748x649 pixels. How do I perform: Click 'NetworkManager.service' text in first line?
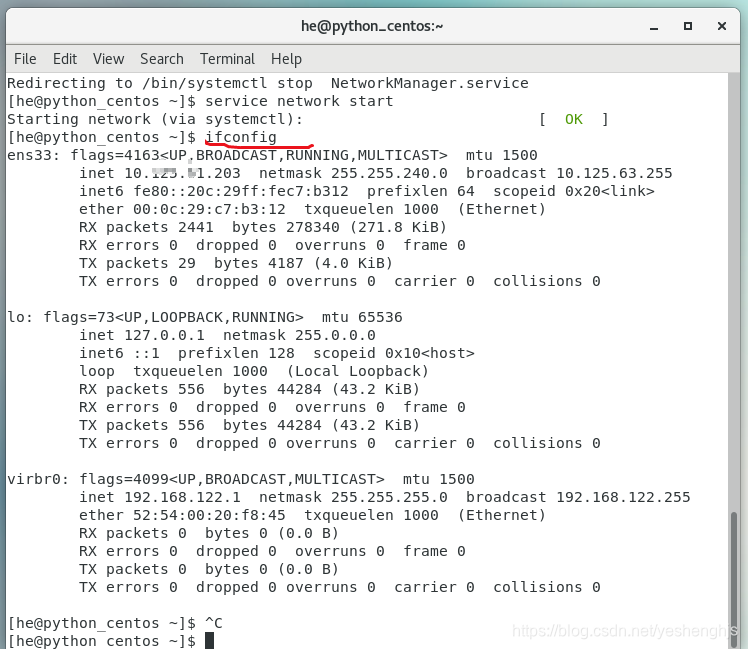click(430, 84)
